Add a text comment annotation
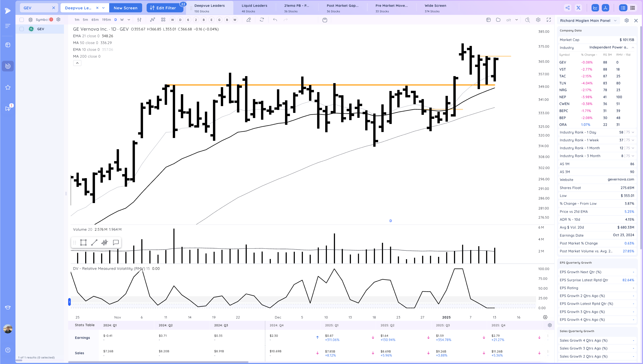 [116, 242]
